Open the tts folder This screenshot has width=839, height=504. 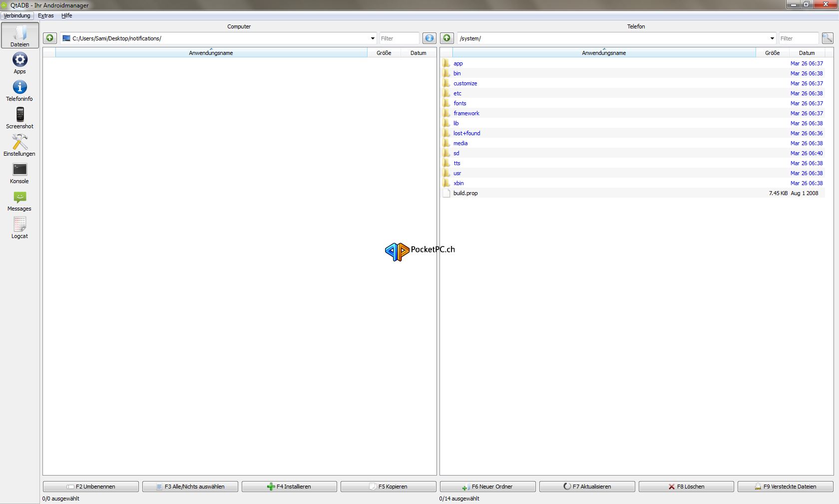457,163
